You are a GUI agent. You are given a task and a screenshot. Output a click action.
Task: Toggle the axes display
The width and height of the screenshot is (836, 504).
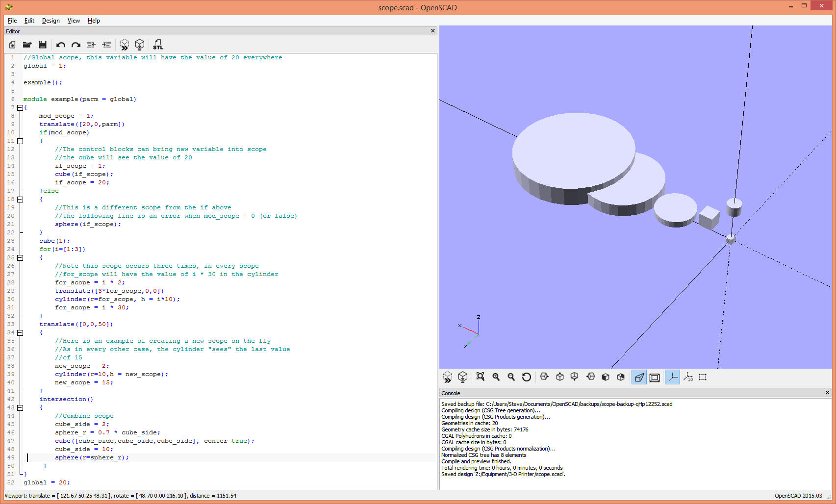click(x=672, y=377)
